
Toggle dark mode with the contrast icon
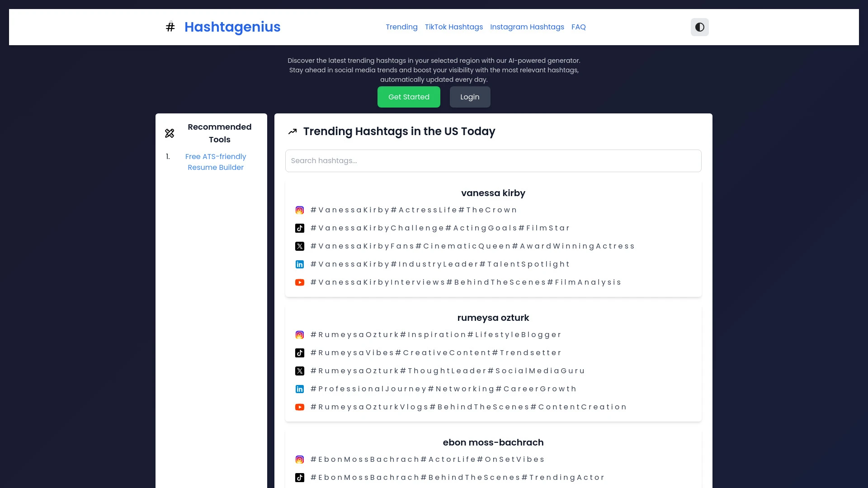(699, 27)
